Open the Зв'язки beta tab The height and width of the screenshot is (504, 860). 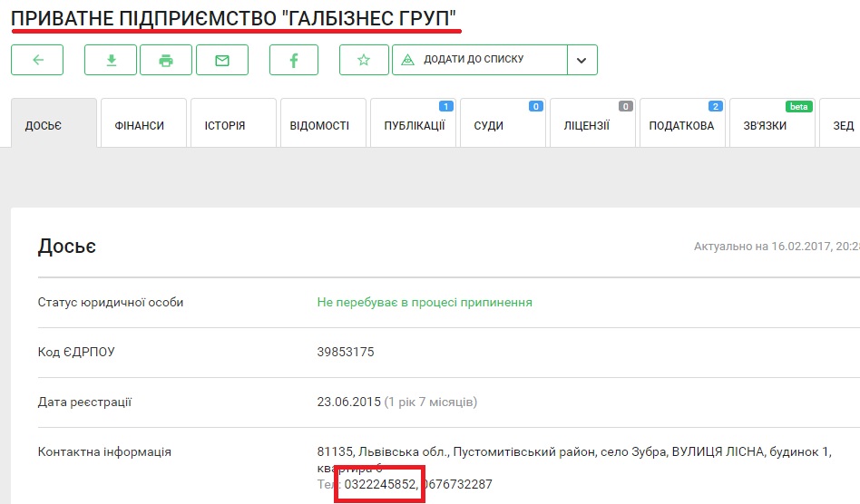pos(765,125)
